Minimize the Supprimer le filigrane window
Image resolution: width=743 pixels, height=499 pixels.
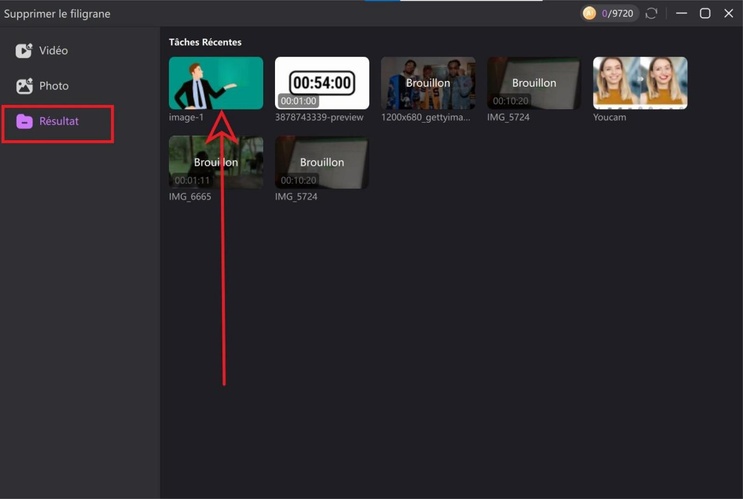pyautogui.click(x=681, y=13)
